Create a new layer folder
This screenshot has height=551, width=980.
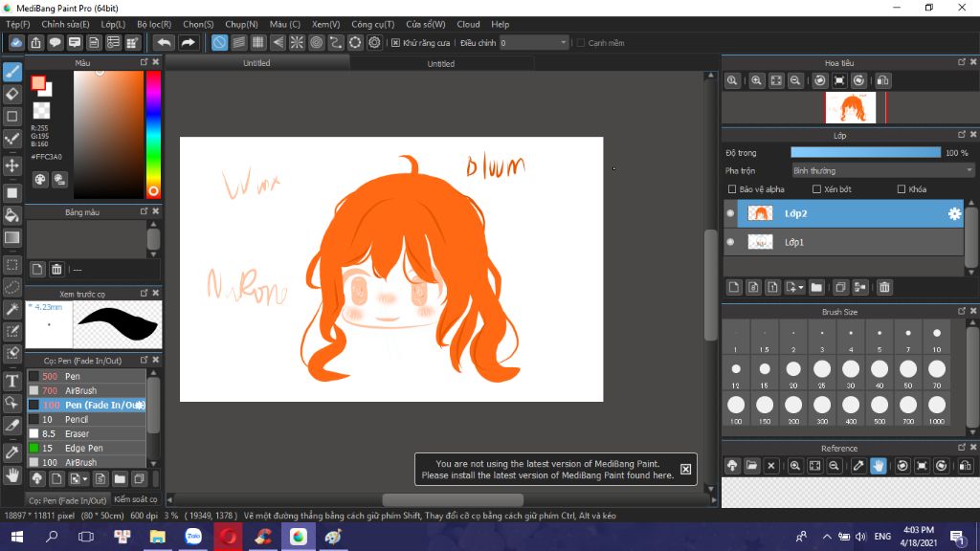[816, 287]
